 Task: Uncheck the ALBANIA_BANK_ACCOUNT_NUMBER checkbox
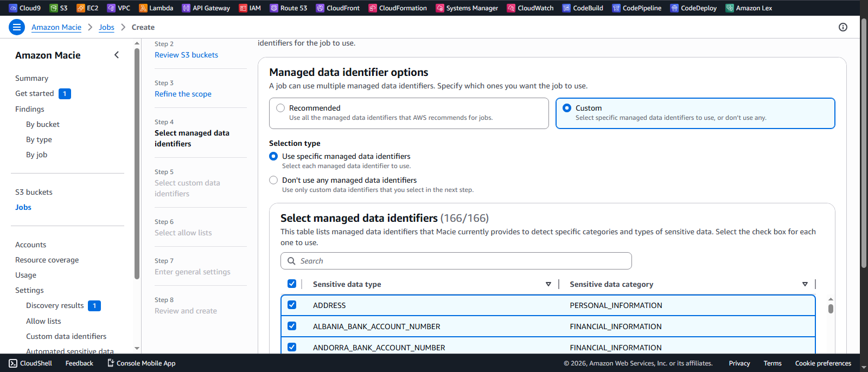(x=292, y=326)
